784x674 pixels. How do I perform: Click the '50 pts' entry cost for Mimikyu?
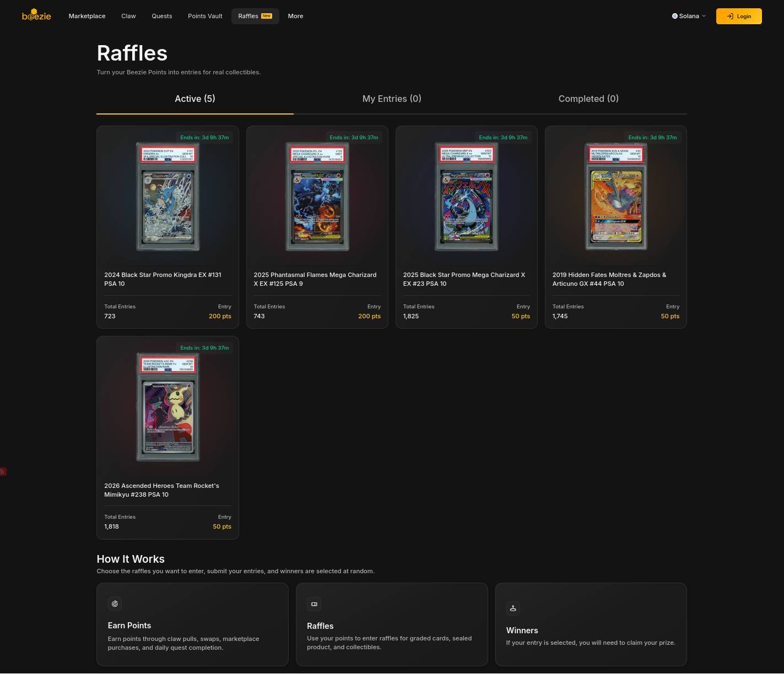point(222,526)
